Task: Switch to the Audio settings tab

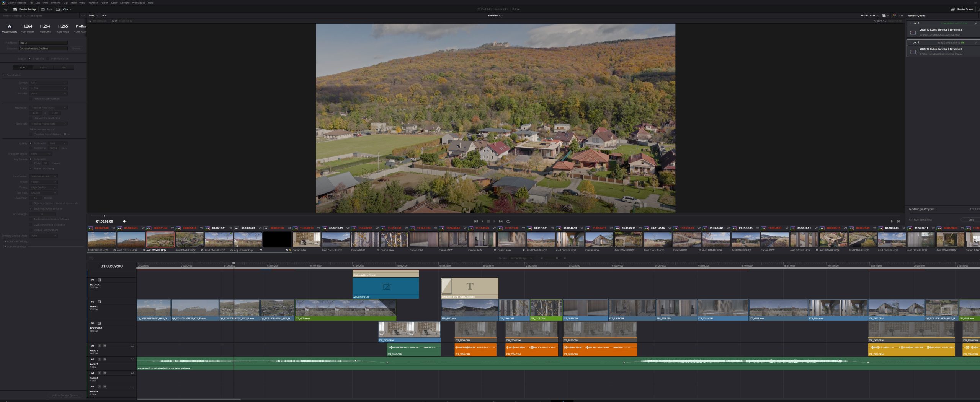Action: click(43, 67)
